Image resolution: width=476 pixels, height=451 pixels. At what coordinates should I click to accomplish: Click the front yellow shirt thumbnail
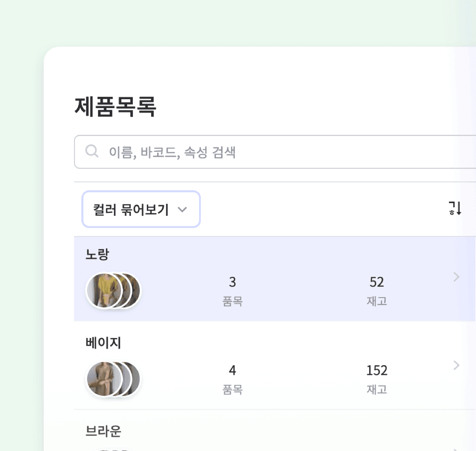(104, 291)
